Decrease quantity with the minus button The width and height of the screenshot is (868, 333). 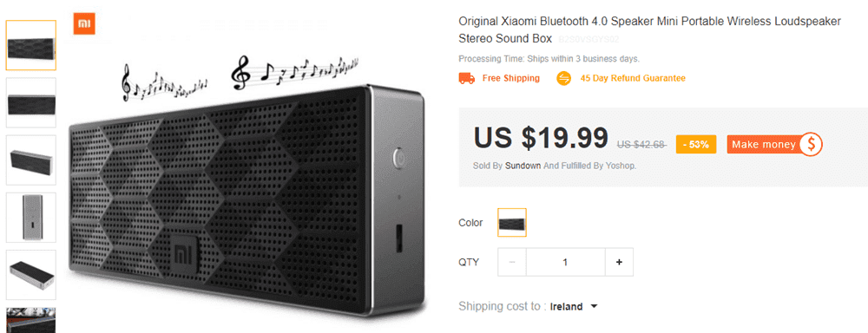[512, 262]
